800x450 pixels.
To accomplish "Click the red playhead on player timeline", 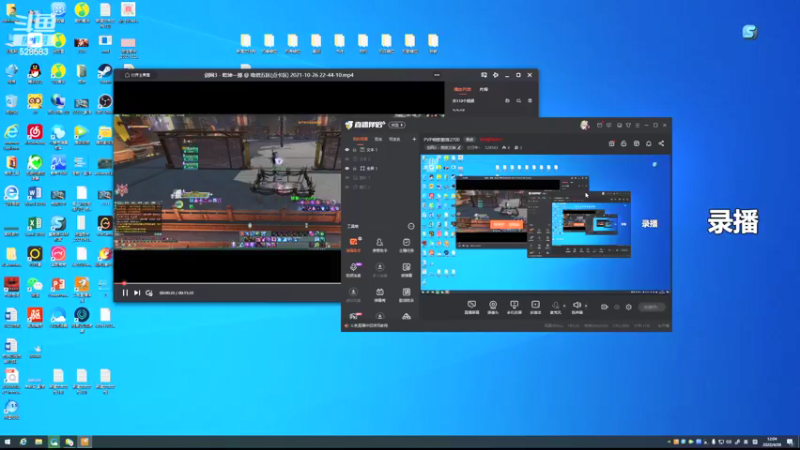I will tap(124, 283).
